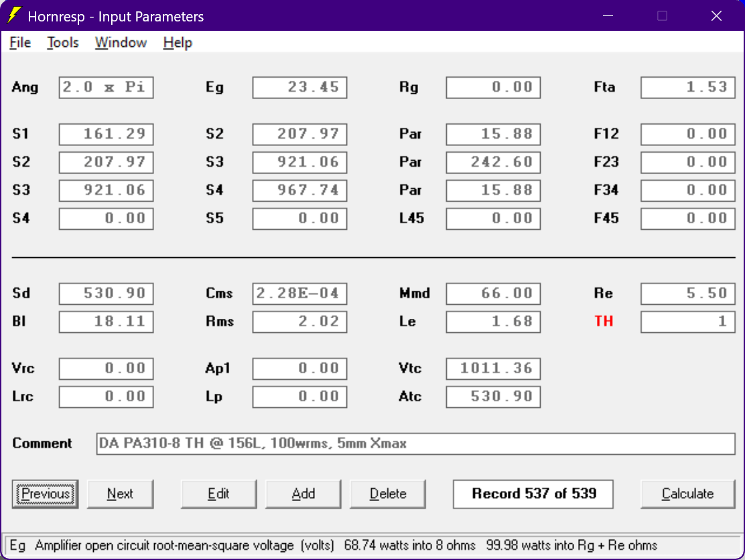Screen dimensions: 745x560
Task: Open the File menu
Action: pyautogui.click(x=20, y=43)
